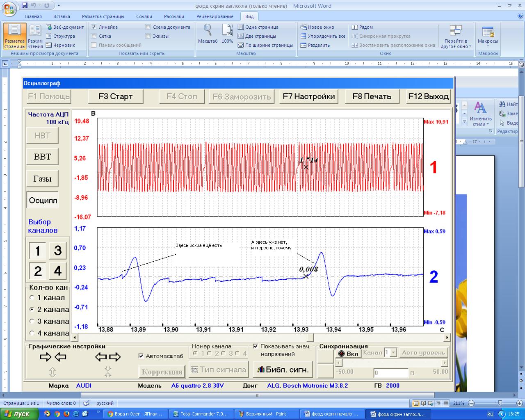Click Упорядочить все windows
Screen dimensions: 525x420
[x=322, y=36]
